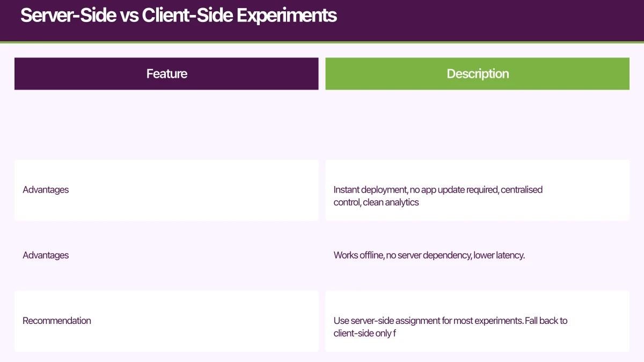Select the Description column header

point(477,73)
